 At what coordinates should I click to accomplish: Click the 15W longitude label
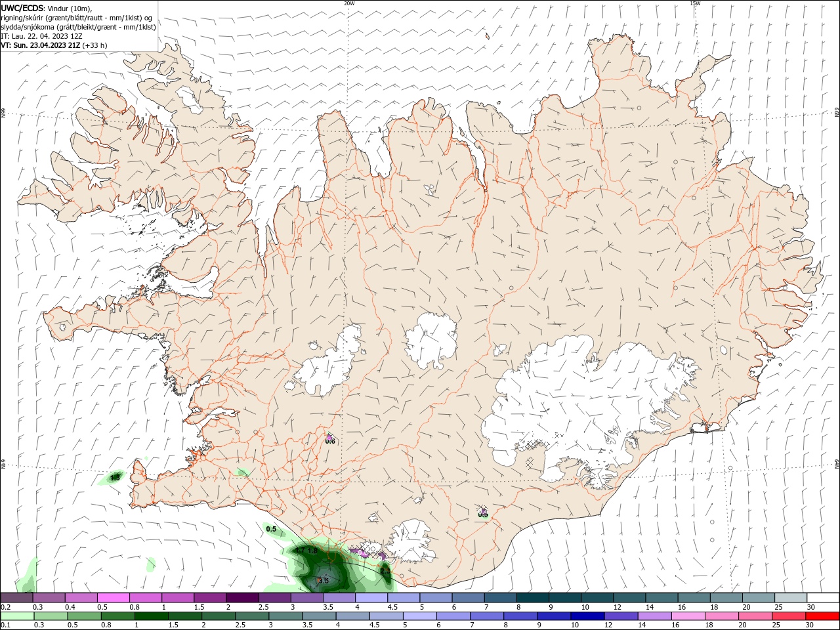tap(694, 3)
